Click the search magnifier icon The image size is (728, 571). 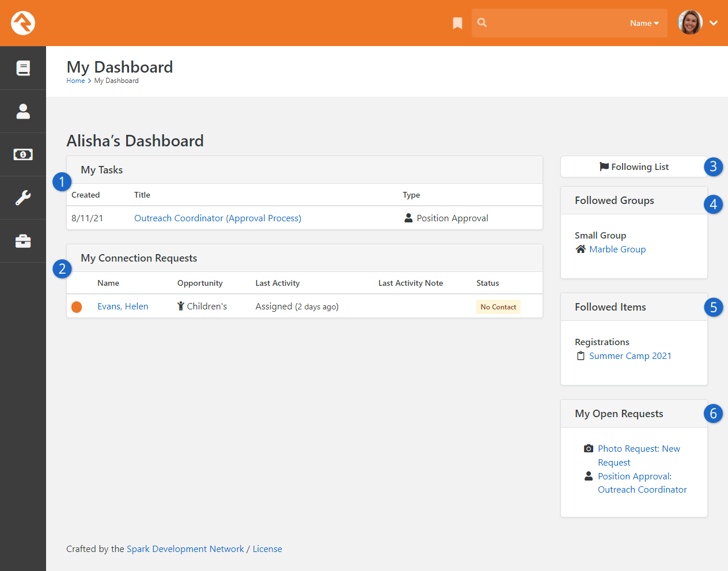point(482,22)
